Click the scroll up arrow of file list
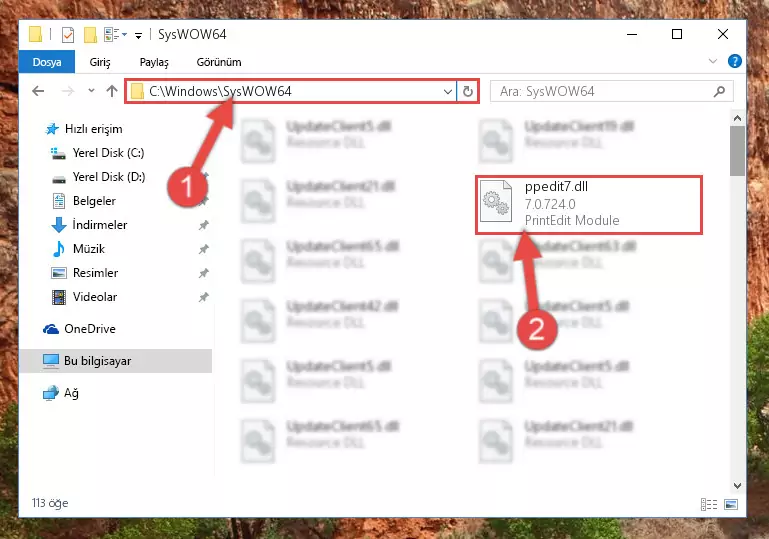 [x=737, y=119]
